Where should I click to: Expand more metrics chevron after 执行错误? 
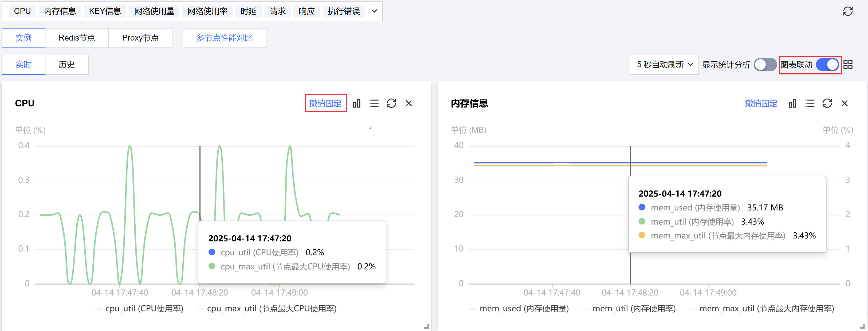(374, 11)
